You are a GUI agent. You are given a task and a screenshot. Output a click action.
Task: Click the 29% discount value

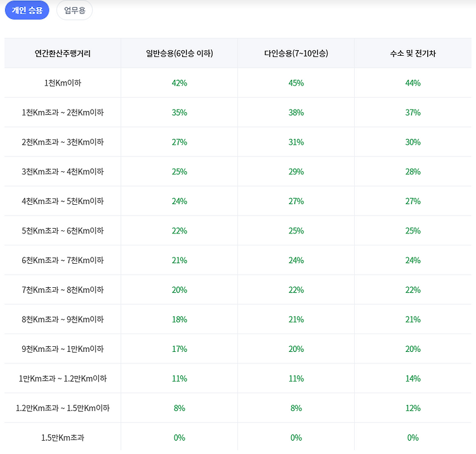coord(296,172)
